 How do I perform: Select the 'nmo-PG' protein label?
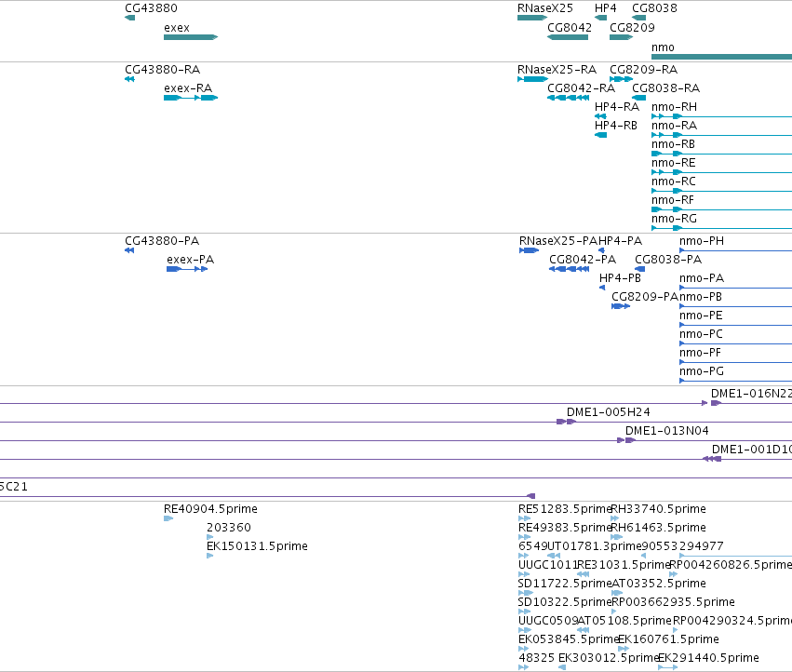pos(702,371)
